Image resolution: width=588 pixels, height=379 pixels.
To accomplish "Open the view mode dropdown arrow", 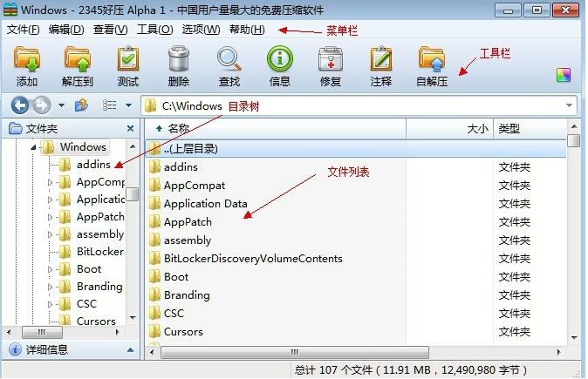I will (x=128, y=105).
